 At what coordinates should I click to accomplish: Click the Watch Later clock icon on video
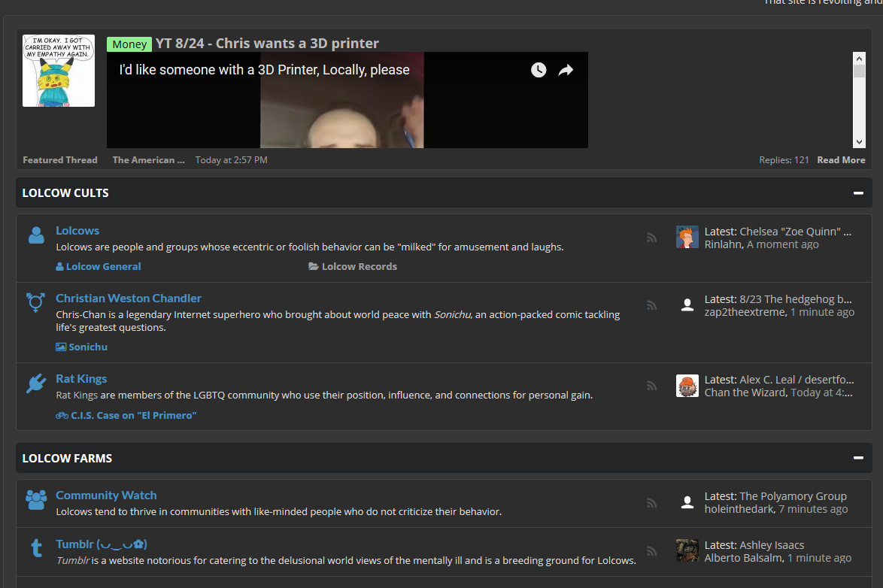[x=539, y=70]
